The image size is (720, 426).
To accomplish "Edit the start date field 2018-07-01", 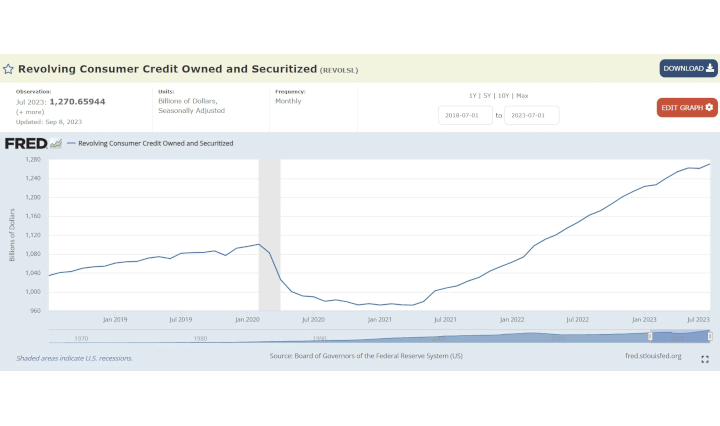I will pos(465,115).
